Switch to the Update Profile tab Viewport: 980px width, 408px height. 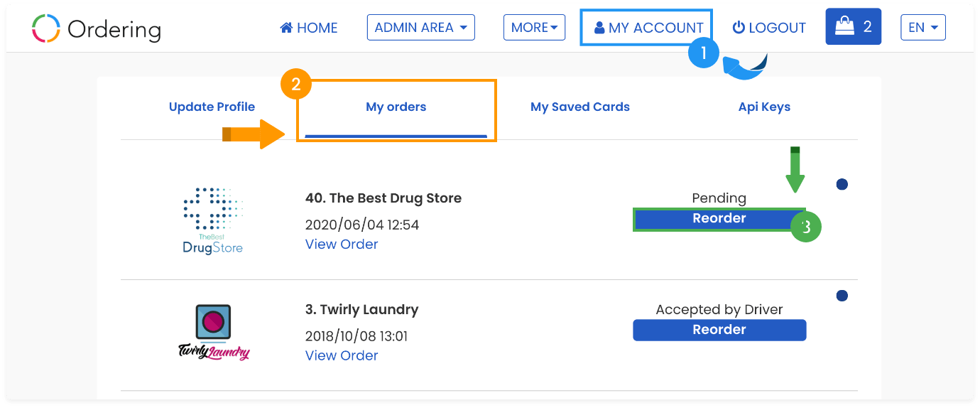pos(212,107)
